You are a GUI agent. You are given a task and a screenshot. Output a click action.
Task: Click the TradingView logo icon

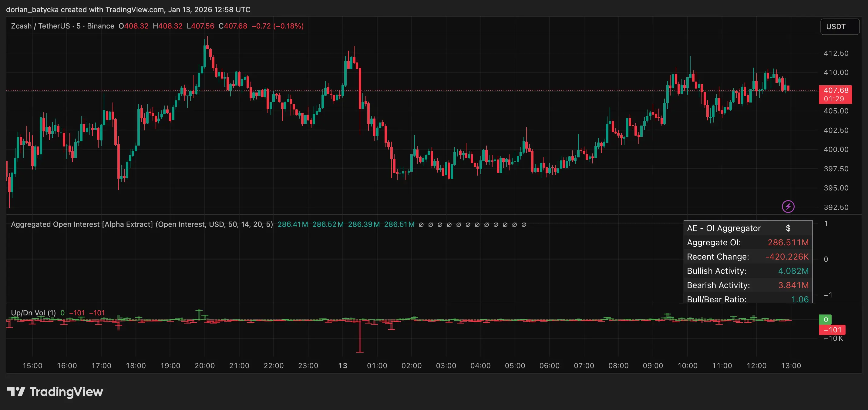[x=16, y=392]
